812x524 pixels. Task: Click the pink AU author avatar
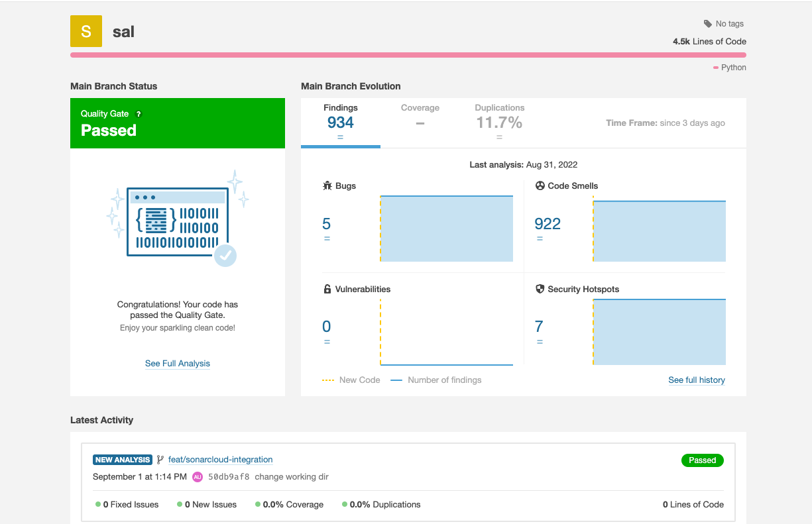coord(198,477)
